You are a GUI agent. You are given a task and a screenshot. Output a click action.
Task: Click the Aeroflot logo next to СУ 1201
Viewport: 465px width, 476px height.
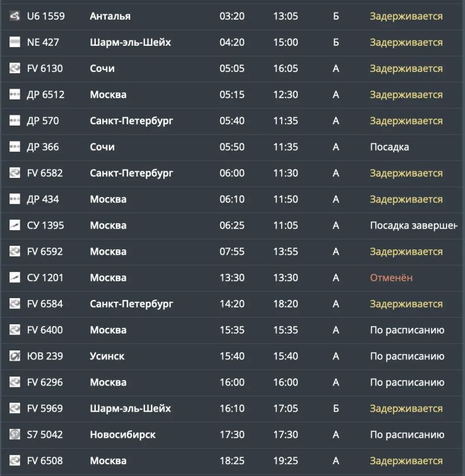click(14, 277)
